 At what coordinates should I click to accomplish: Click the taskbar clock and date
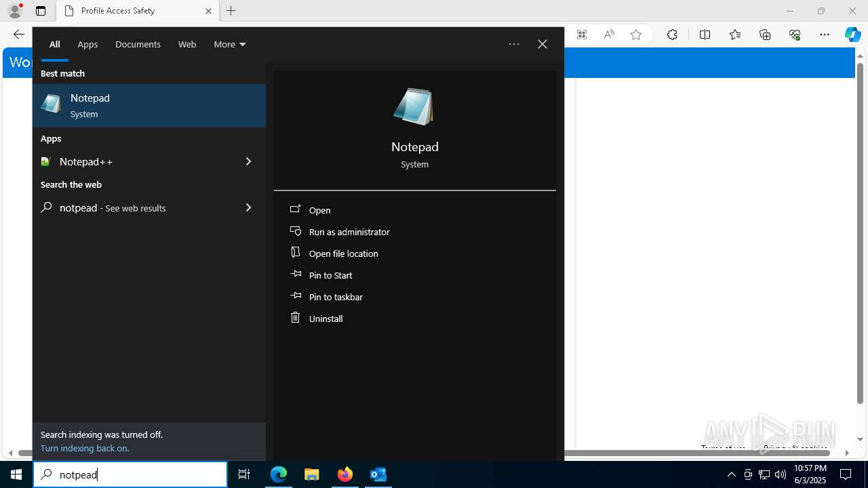point(810,474)
